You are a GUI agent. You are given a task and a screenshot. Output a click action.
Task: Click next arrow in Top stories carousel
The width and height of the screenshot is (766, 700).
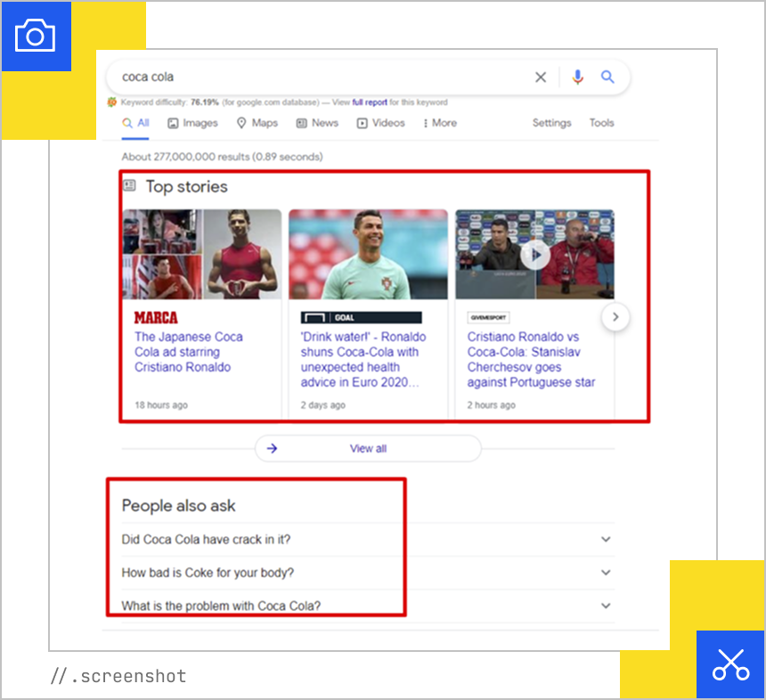click(615, 316)
